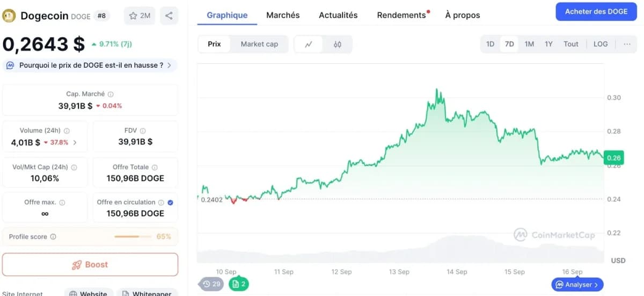
Task: Open the Actualités tab
Action: 338,15
